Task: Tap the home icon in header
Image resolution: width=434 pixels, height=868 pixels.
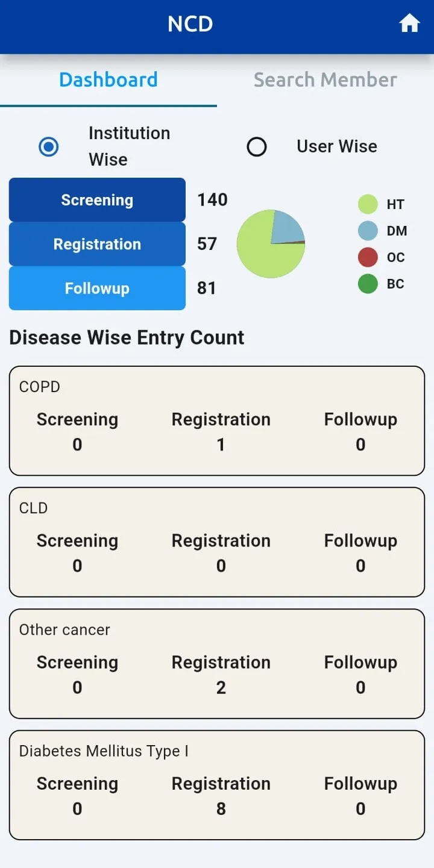Action: (x=409, y=24)
